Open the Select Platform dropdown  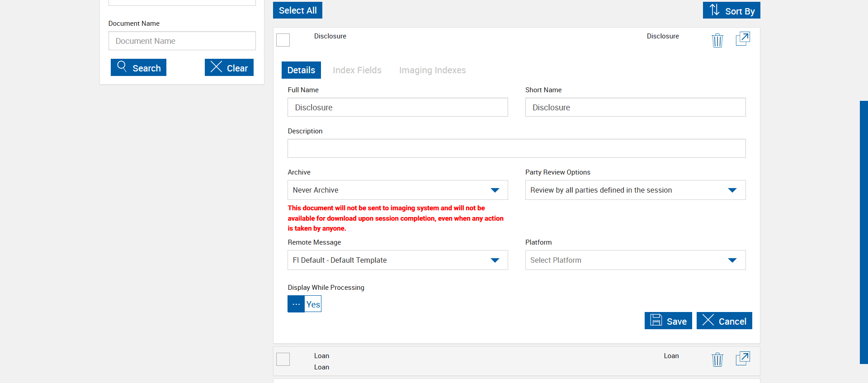(635, 260)
